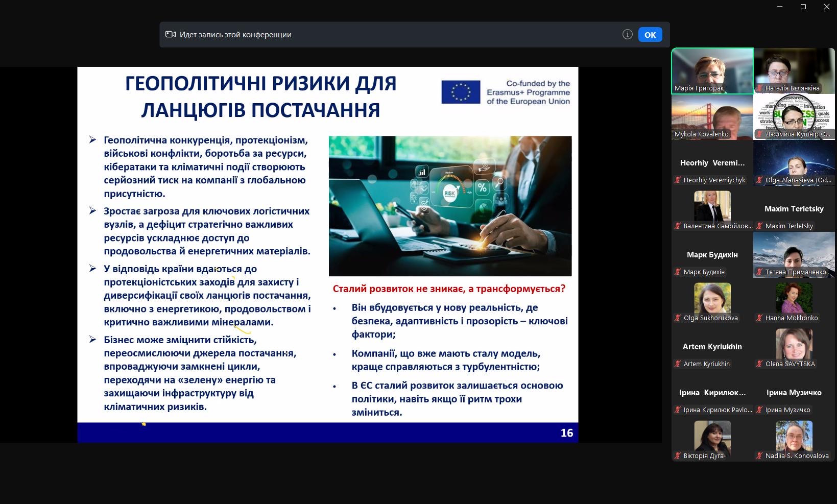Image resolution: width=837 pixels, height=504 pixels.
Task: Select Mykola Kovalenko video thumbnail
Action: click(712, 117)
